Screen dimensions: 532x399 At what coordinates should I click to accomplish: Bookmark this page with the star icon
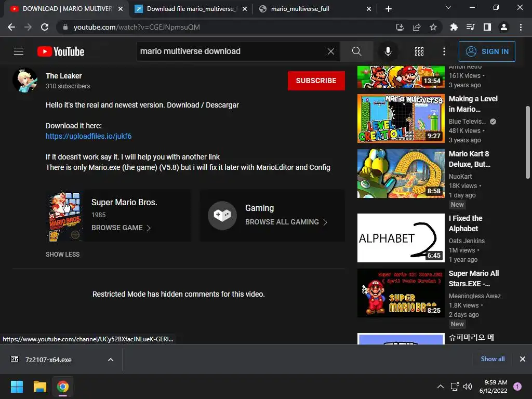point(433,27)
